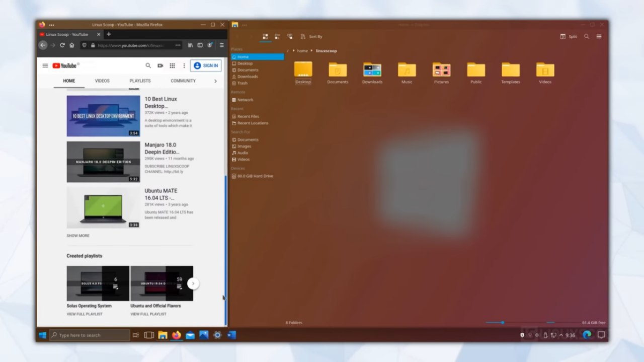This screenshot has height=362, width=644.
Task: Select the channel HOME tab
Action: pyautogui.click(x=69, y=81)
